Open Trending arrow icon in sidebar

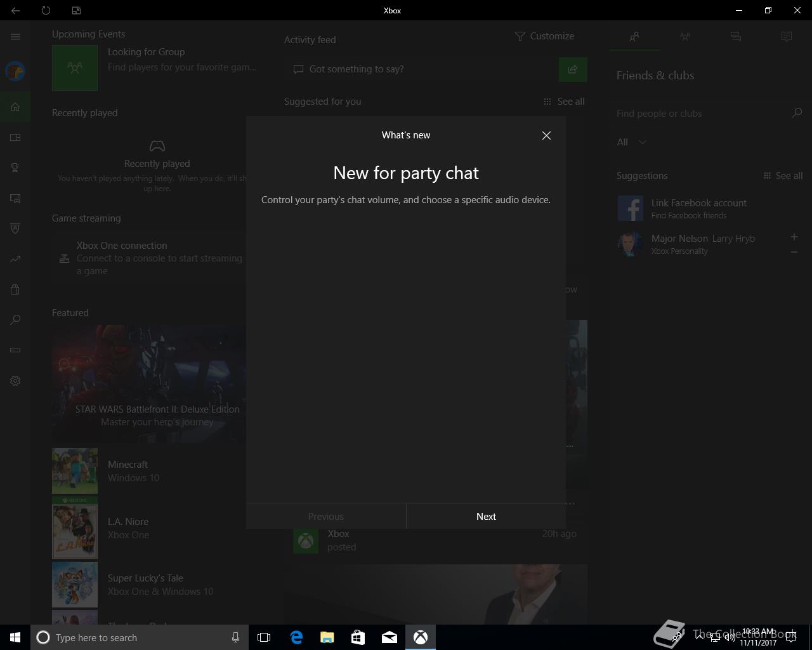pyautogui.click(x=15, y=259)
